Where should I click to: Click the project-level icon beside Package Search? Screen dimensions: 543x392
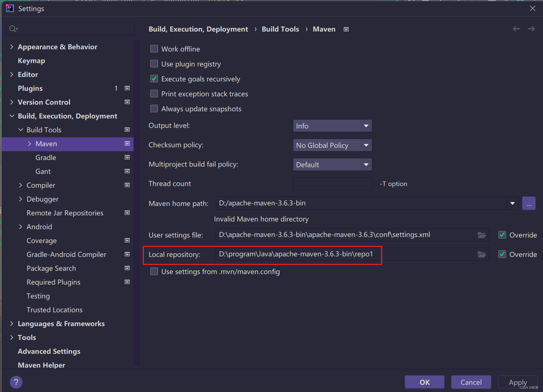click(x=127, y=268)
